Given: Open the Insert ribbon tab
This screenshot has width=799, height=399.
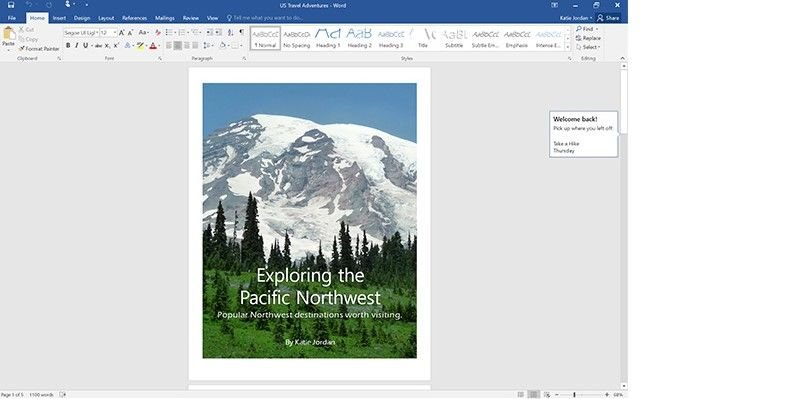Looking at the screenshot, I should click(59, 18).
